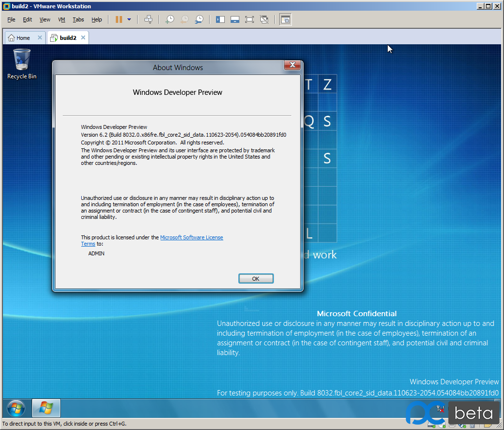
Task: Open the snapshot manager
Action: [x=199, y=19]
